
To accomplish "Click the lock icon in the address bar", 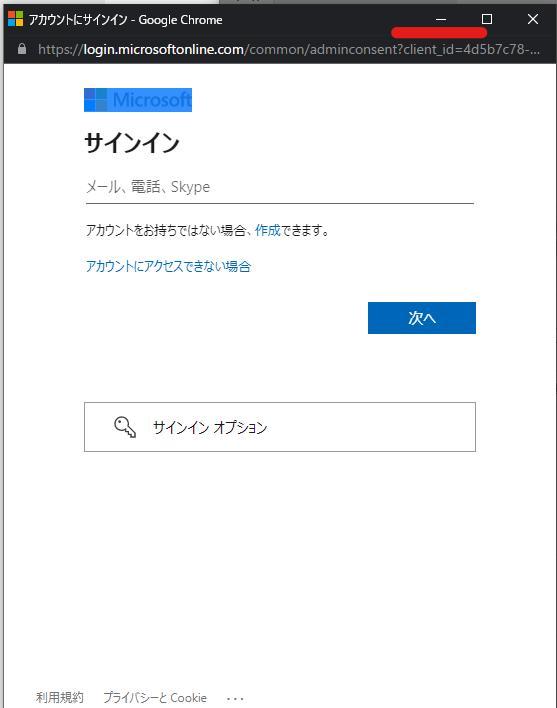I will pos(22,49).
